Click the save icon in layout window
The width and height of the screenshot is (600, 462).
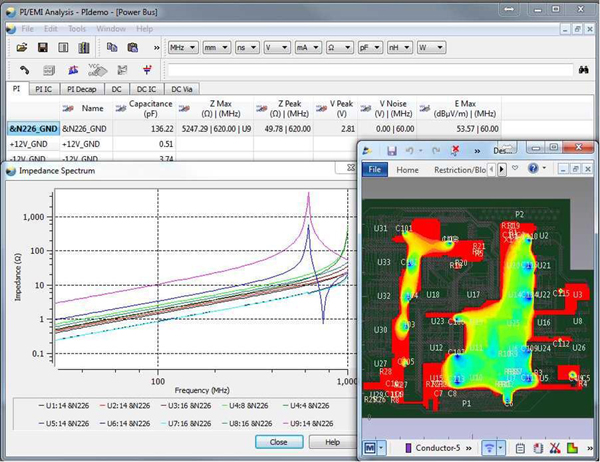coord(392,150)
